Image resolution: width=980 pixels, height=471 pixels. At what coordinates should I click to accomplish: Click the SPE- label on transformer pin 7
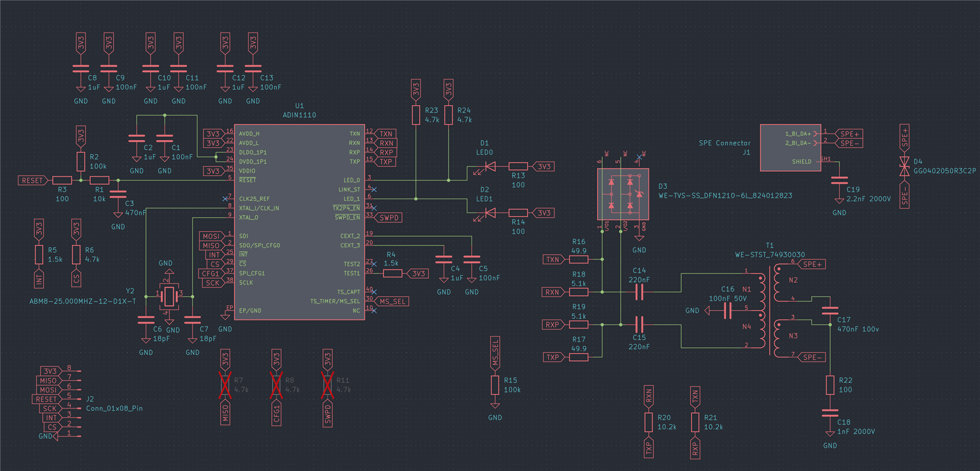click(812, 357)
